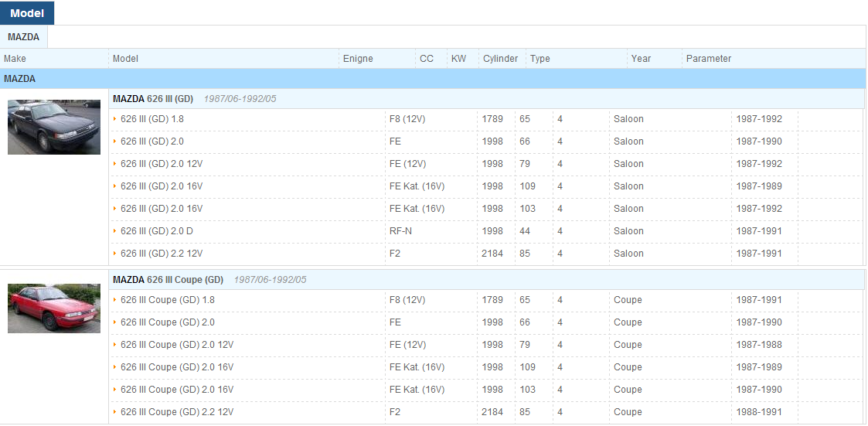
Task: Click the arrow bullet beside Coupe (GD) 2.0 12V
Action: click(x=115, y=345)
